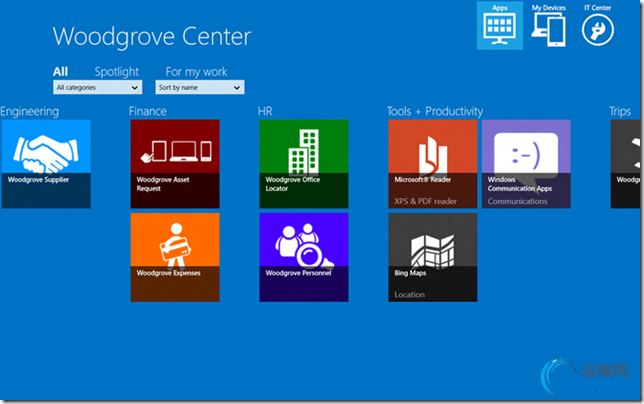Expand the All categories dropdown

pyautogui.click(x=98, y=87)
